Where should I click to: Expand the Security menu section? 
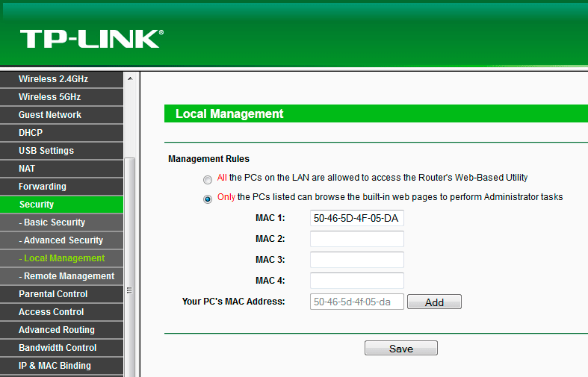[x=37, y=205]
